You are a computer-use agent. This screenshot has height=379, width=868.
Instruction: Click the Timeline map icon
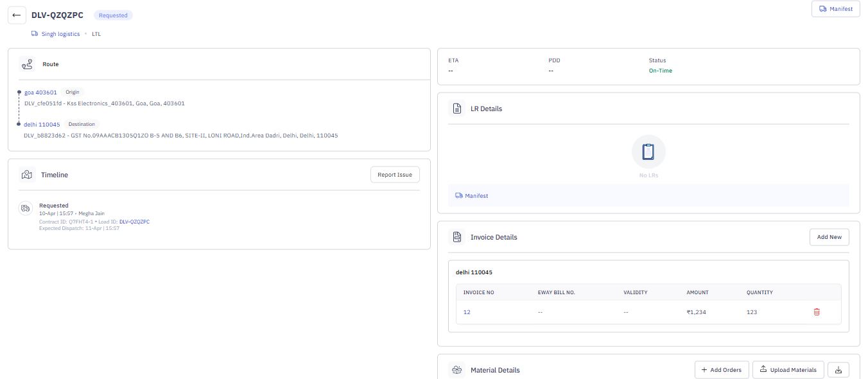click(27, 175)
